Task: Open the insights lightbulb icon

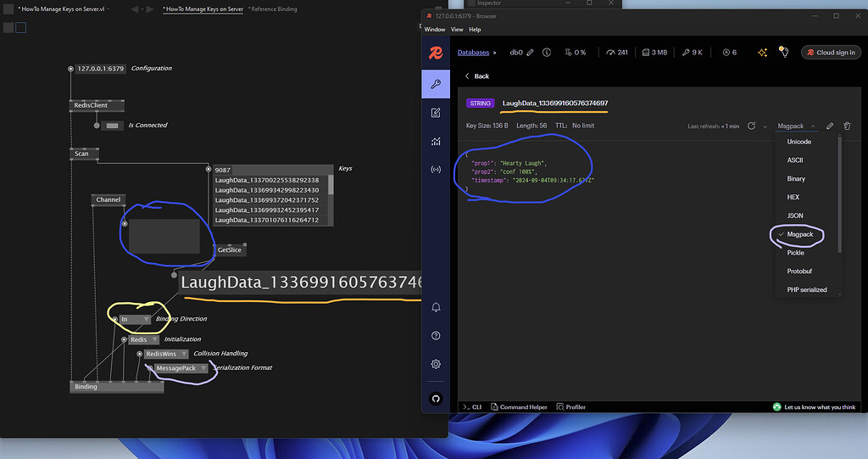Action: point(784,52)
